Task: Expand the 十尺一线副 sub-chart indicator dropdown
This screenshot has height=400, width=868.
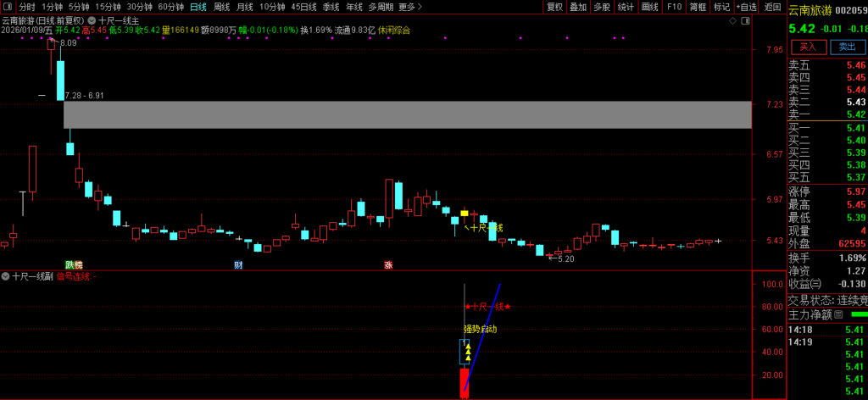Action: pyautogui.click(x=6, y=276)
